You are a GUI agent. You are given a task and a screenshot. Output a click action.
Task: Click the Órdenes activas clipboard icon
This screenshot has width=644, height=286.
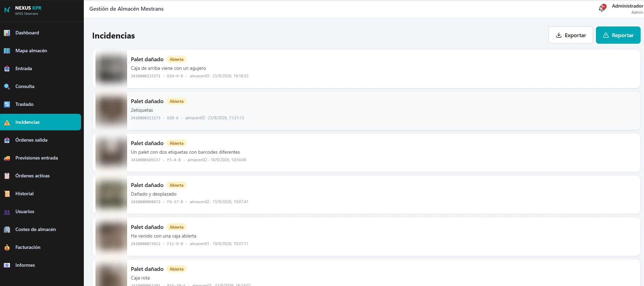pyautogui.click(x=7, y=176)
